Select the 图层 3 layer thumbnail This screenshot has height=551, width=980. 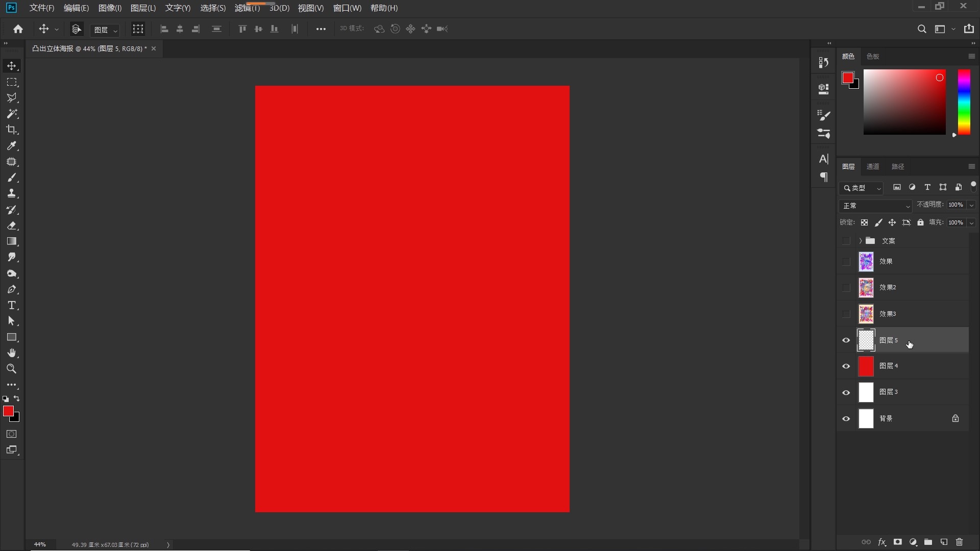tap(866, 392)
